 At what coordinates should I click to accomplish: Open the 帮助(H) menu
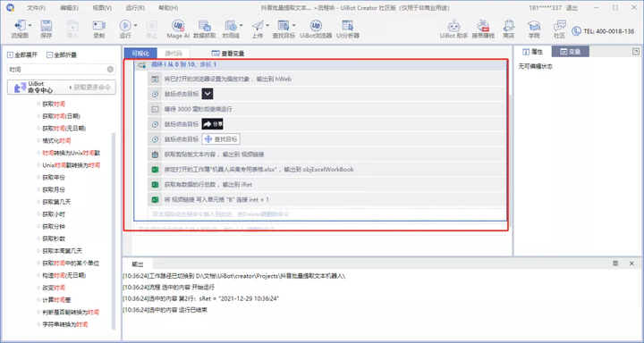(168, 8)
